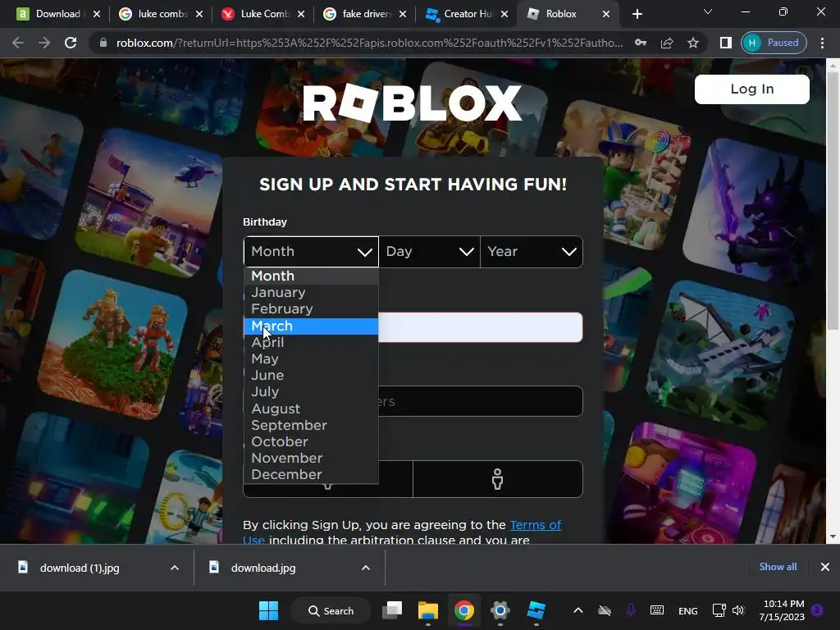Viewport: 840px width, 630px height.
Task: Open download.jpg from downloads bar
Action: coord(263,568)
